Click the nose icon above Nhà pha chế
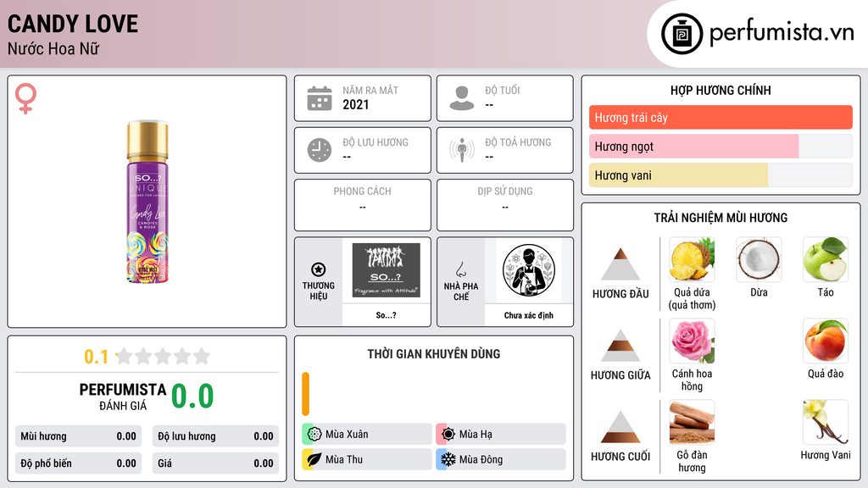This screenshot has height=488, width=868. tap(460, 270)
